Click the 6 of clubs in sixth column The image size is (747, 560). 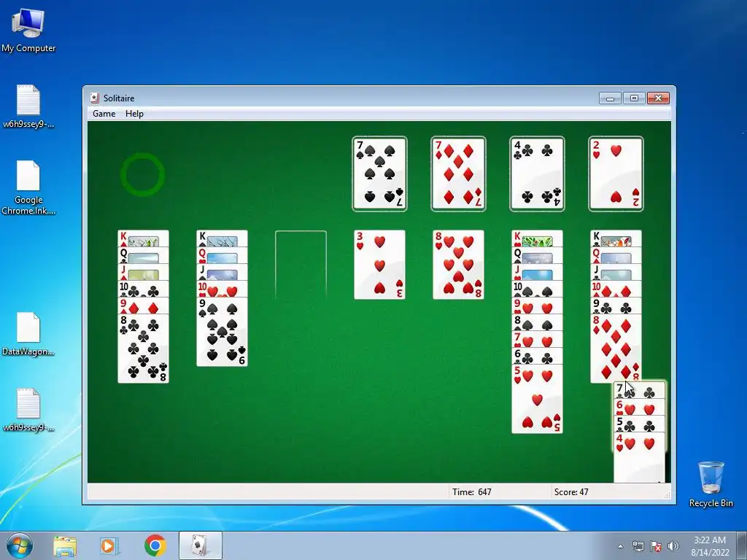[537, 356]
